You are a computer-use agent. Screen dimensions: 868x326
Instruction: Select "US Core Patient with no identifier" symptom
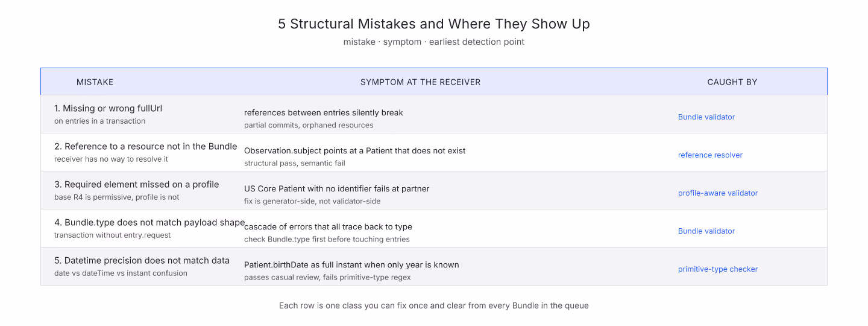(x=336, y=189)
